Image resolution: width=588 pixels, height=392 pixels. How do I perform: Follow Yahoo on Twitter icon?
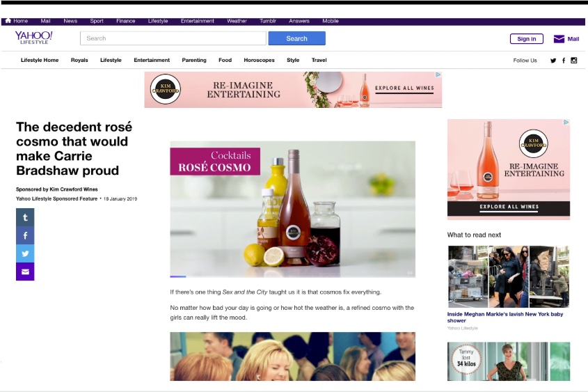coord(553,61)
